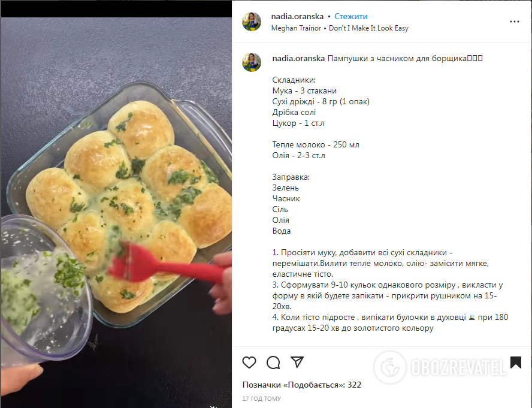Image resolution: width=532 pixels, height=408 pixels.
Task: Play the pampushky video on the left
Action: pos(116,213)
